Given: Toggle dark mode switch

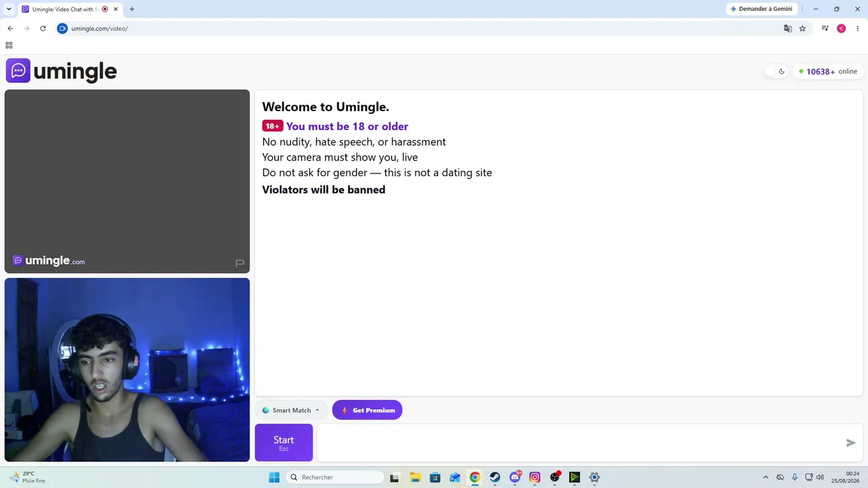Looking at the screenshot, I should [x=776, y=71].
